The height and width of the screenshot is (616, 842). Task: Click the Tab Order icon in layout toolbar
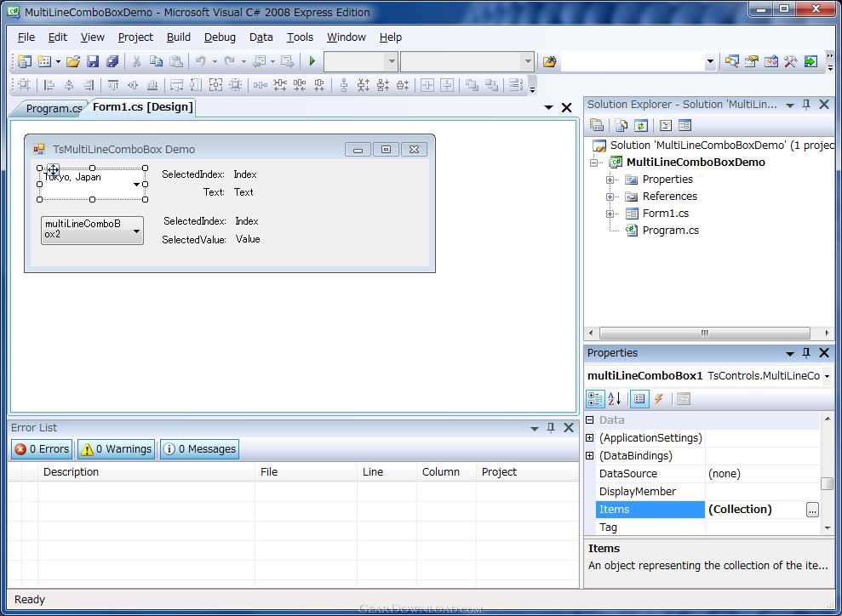click(516, 85)
